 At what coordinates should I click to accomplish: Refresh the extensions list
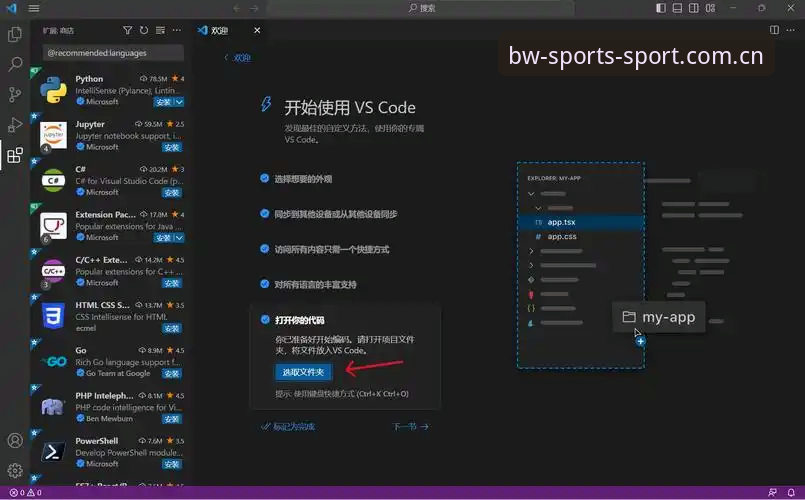click(144, 30)
